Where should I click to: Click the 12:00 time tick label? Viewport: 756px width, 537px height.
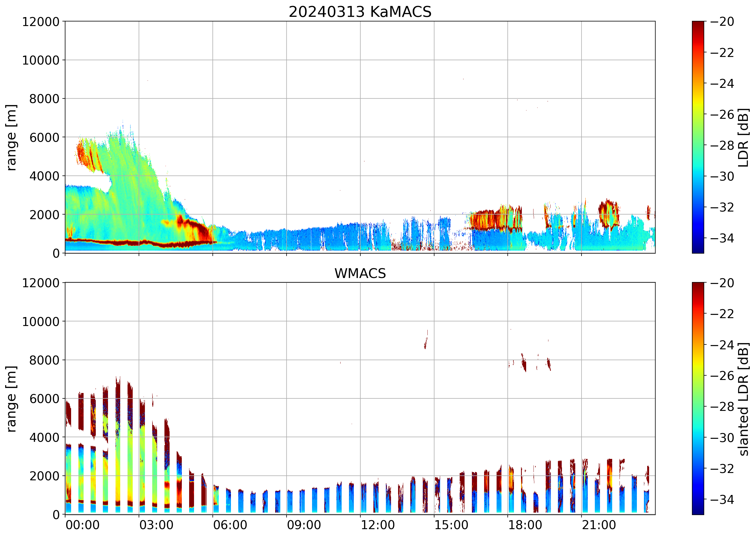point(377,525)
